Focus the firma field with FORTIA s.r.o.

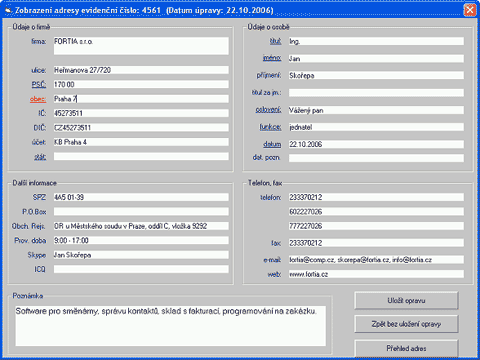pyautogui.click(x=141, y=46)
